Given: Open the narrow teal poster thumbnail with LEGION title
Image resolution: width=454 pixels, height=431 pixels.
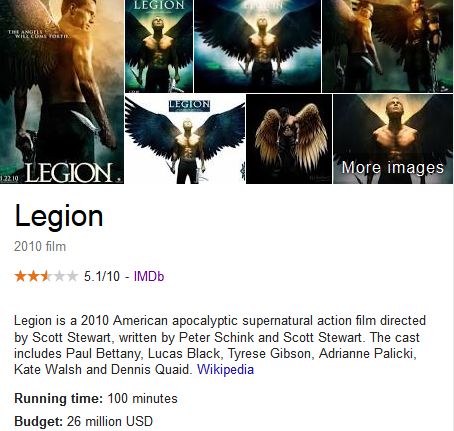Looking at the screenshot, I should click(x=159, y=46).
